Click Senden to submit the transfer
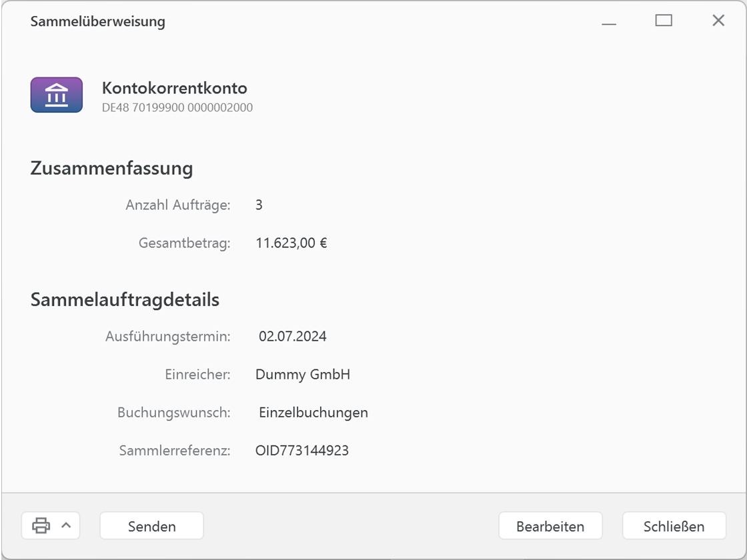Viewport: 747px width, 560px height. click(151, 525)
